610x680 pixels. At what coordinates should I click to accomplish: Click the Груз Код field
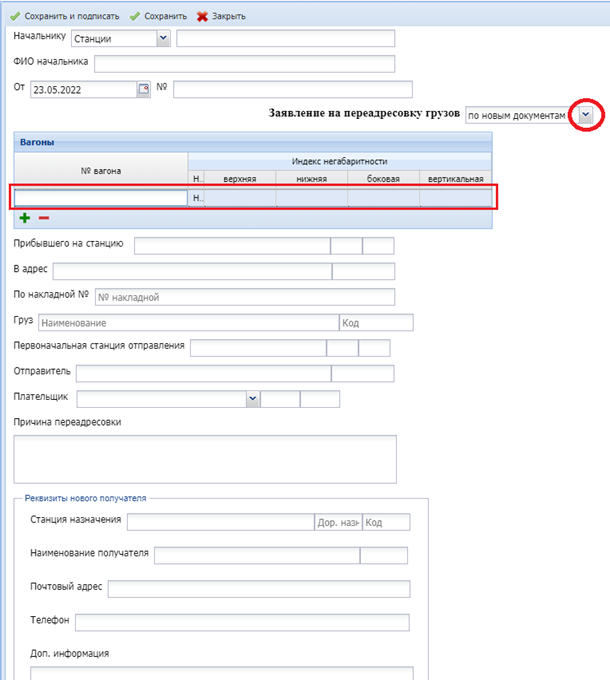(x=376, y=323)
